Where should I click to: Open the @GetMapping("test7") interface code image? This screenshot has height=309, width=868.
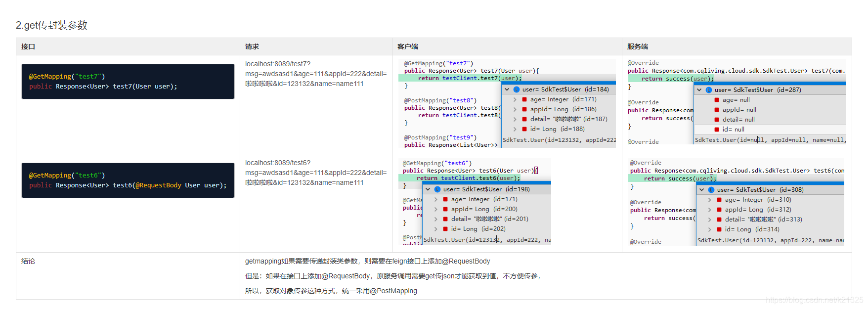[x=128, y=82]
